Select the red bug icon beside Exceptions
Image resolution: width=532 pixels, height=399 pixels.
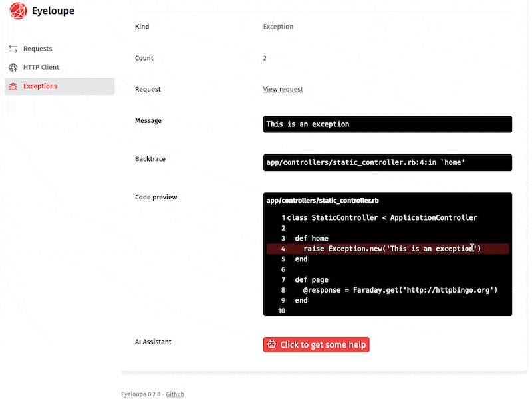14,86
